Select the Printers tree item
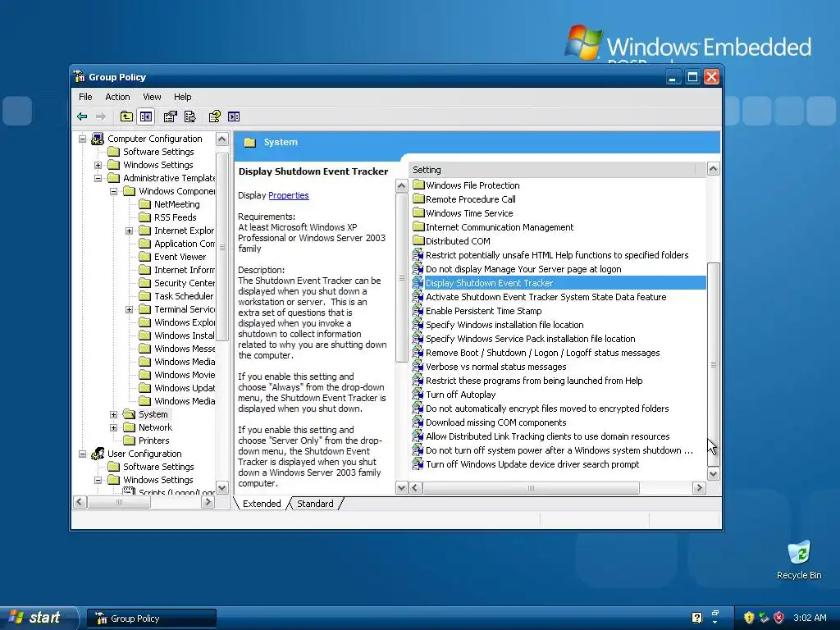Image resolution: width=840 pixels, height=630 pixels. point(153,441)
